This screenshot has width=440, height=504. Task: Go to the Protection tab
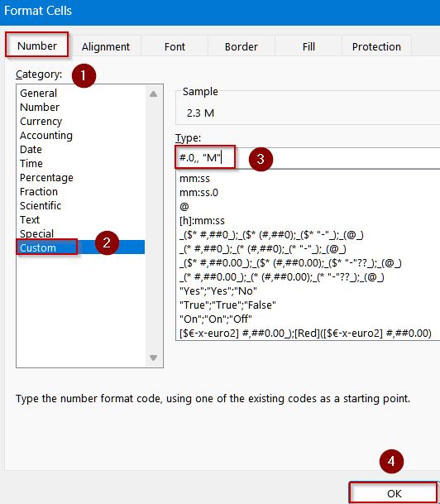coord(376,46)
